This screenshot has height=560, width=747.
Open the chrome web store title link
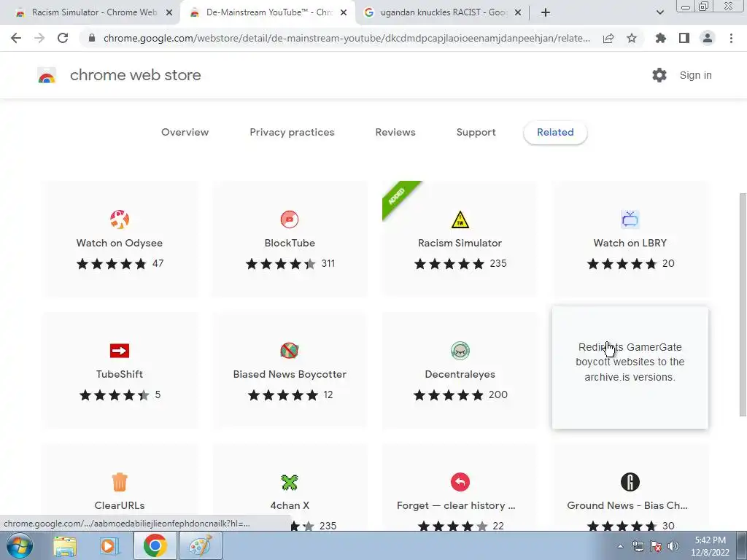tap(135, 75)
